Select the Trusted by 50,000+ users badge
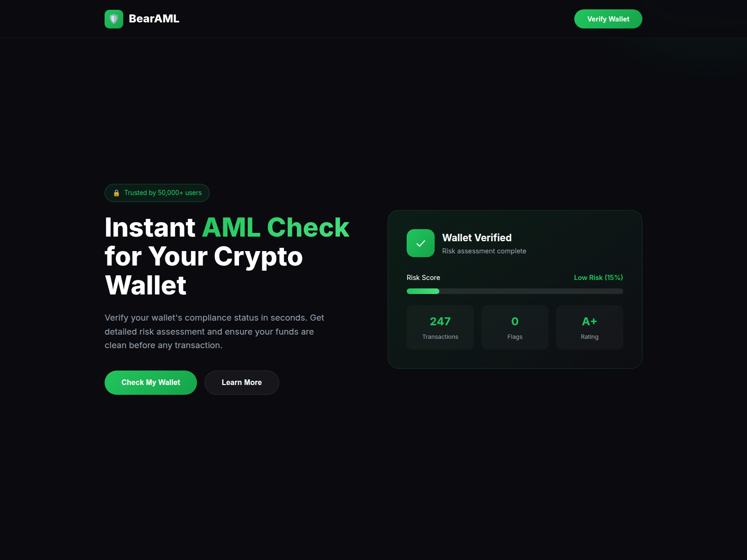 pyautogui.click(x=157, y=193)
